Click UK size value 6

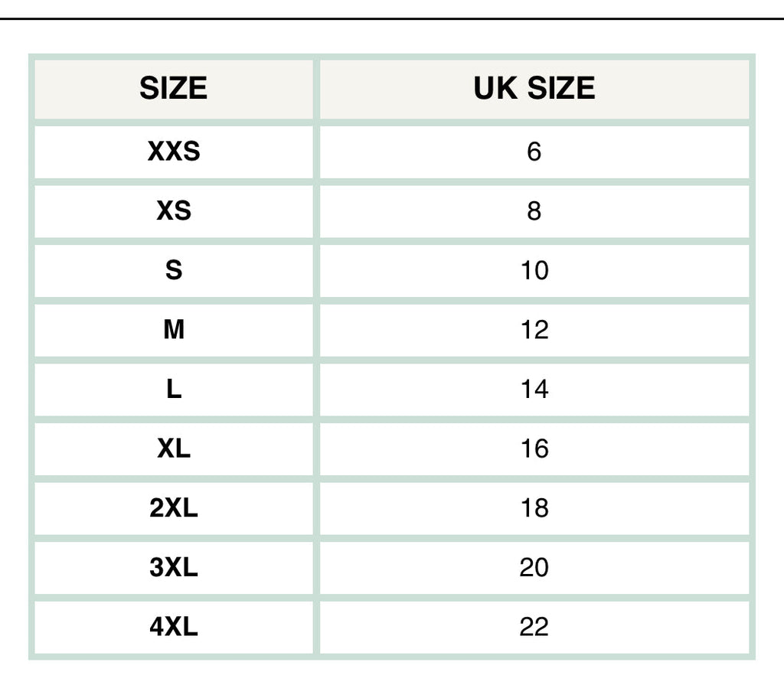click(x=534, y=152)
